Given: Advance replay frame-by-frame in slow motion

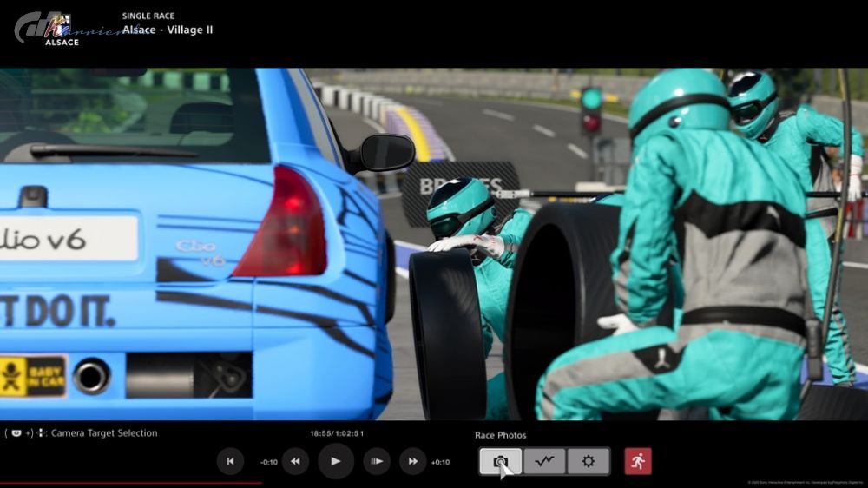Looking at the screenshot, I should click(377, 461).
